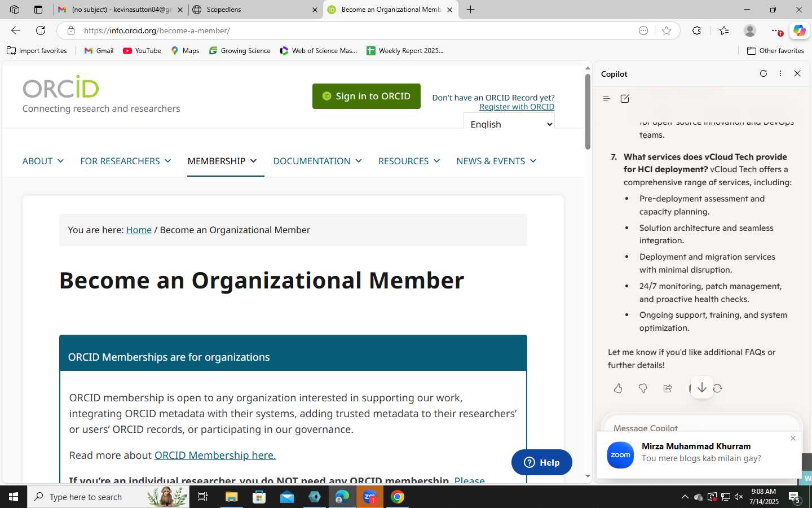
Task: Open Task View on taskbar
Action: pos(203,497)
